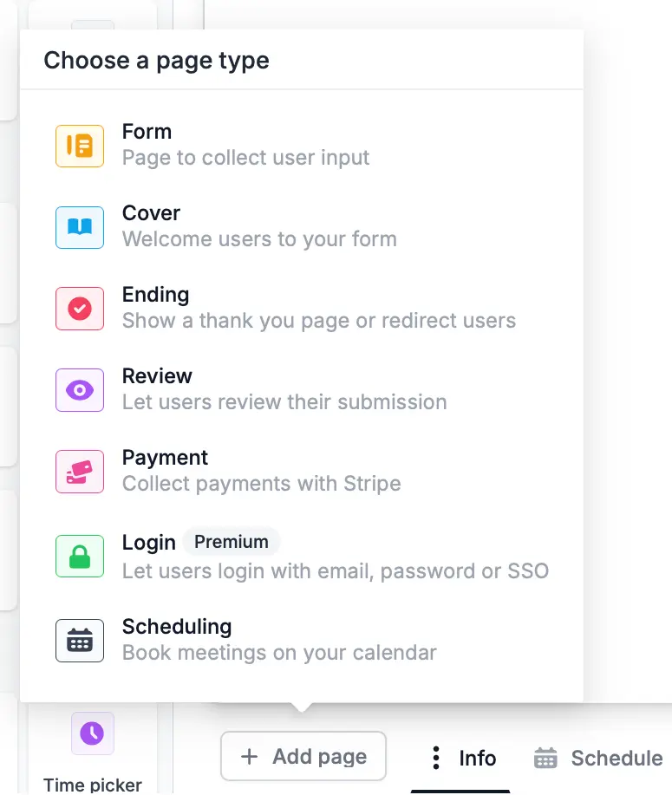Select the Ending page option
Viewport: 672px width, 795px height.
click(302, 309)
